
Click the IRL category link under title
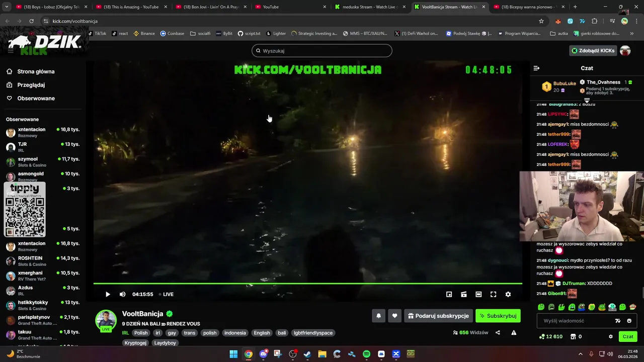(x=125, y=333)
